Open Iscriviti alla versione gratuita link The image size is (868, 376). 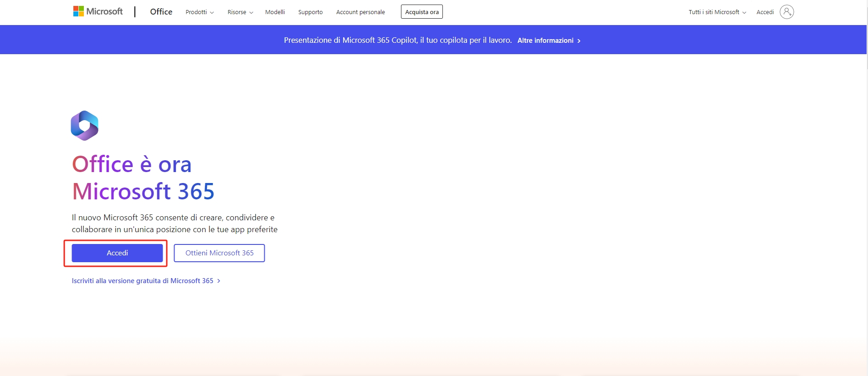(146, 281)
